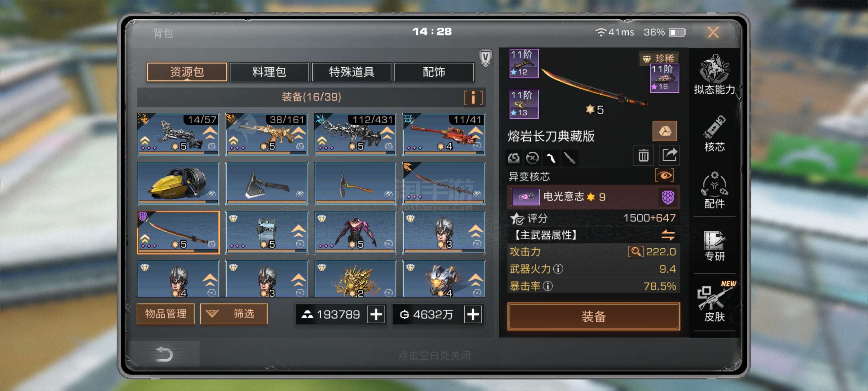Toggle the 主武器属性 swap arrows
Screen dimensions: 868x391
click(667, 235)
